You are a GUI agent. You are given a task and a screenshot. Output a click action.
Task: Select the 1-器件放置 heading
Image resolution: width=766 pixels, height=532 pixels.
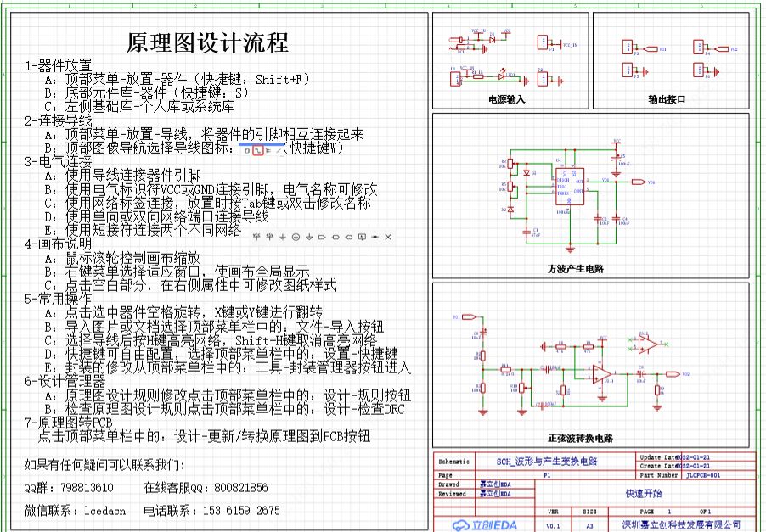coord(58,65)
